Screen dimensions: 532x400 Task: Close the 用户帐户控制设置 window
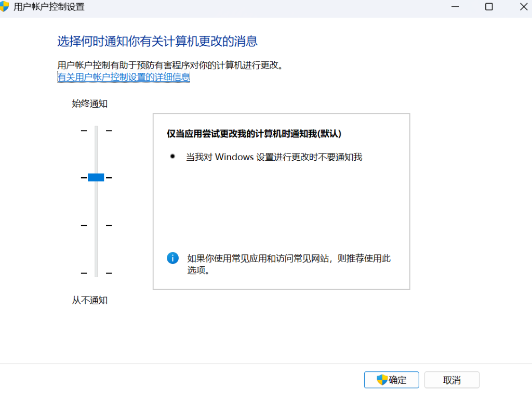(x=524, y=7)
